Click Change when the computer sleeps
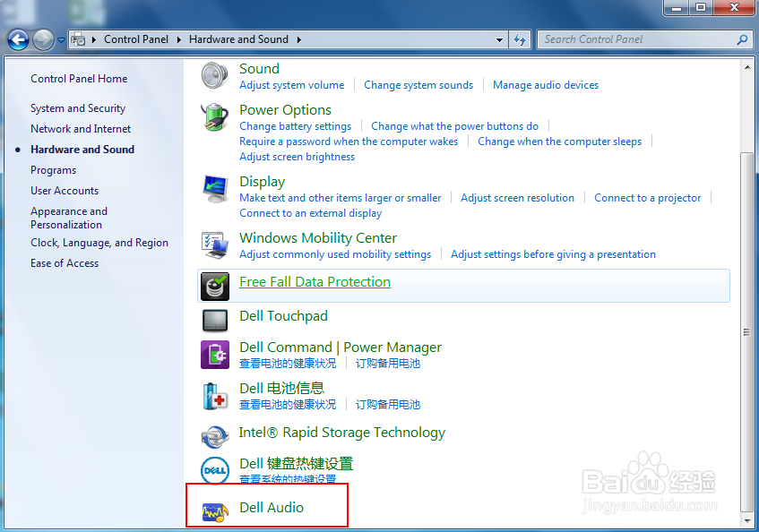The height and width of the screenshot is (532, 759). [559, 142]
